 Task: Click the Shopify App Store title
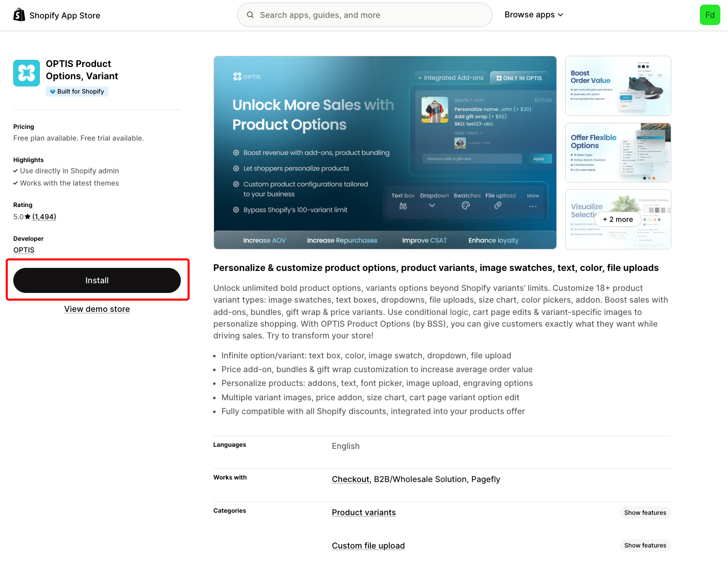65,15
